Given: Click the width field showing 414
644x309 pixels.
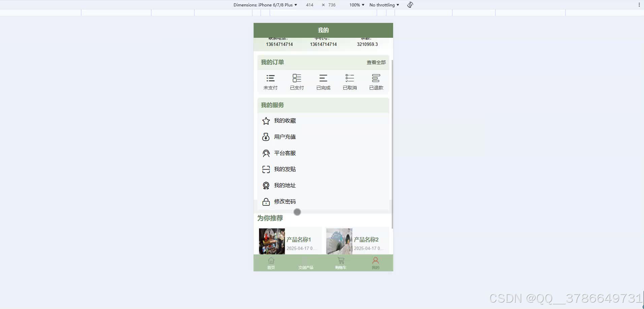Looking at the screenshot, I should 310,5.
